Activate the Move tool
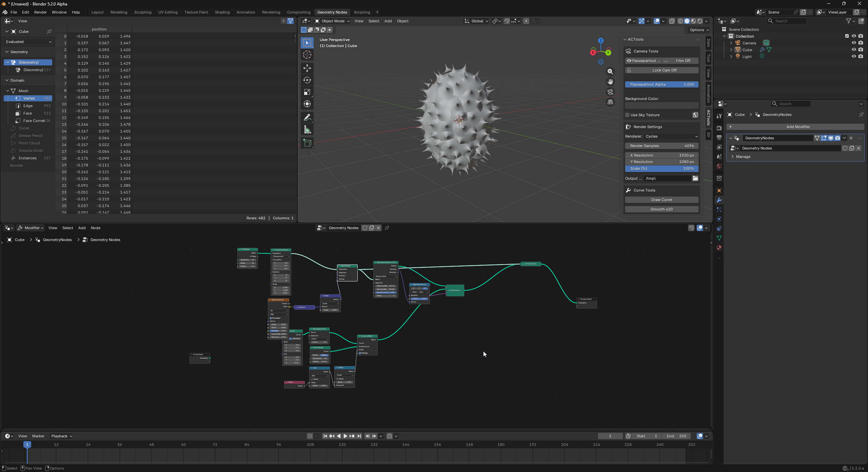Image resolution: width=868 pixels, height=472 pixels. pos(307,68)
